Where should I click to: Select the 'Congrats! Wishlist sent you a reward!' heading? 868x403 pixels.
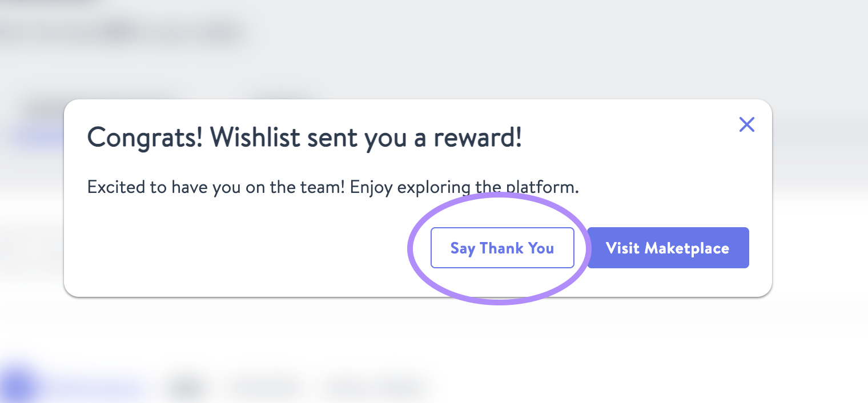(x=304, y=138)
